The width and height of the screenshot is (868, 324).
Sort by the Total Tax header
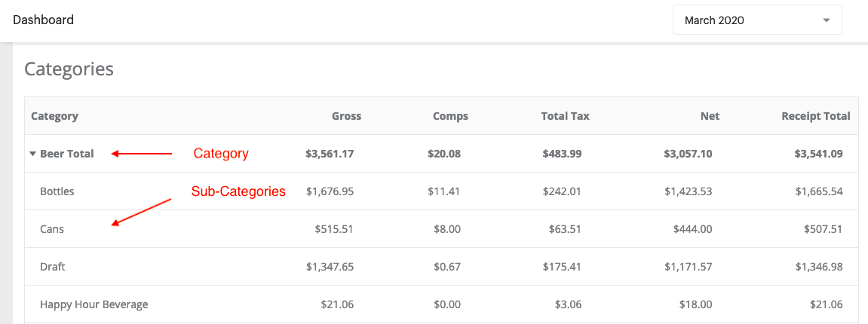click(x=565, y=116)
